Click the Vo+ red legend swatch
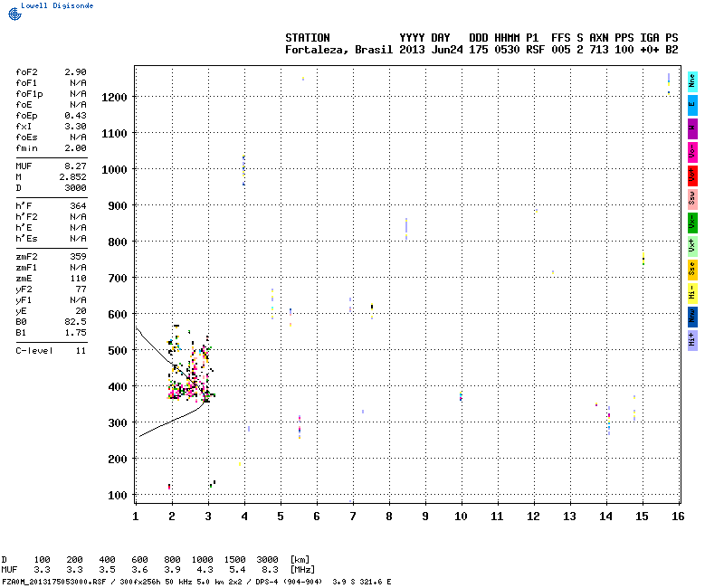This screenshot has width=724, height=588. click(x=692, y=175)
